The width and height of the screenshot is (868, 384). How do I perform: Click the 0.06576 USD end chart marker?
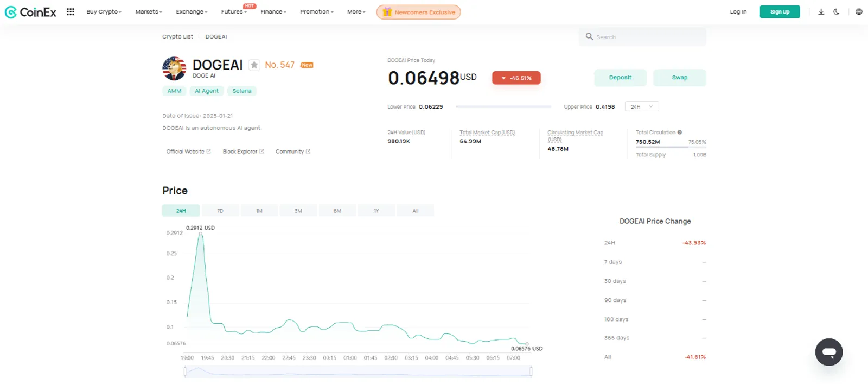[527, 344]
